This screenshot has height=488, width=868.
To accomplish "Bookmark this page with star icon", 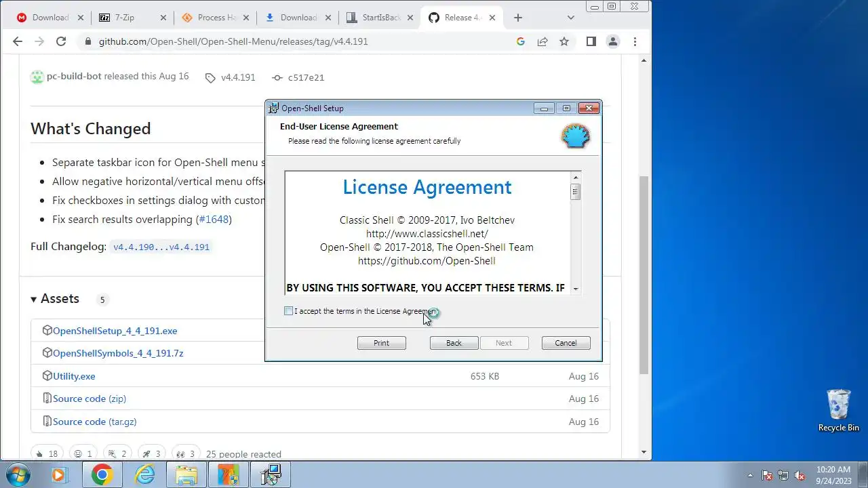I will click(x=564, y=41).
